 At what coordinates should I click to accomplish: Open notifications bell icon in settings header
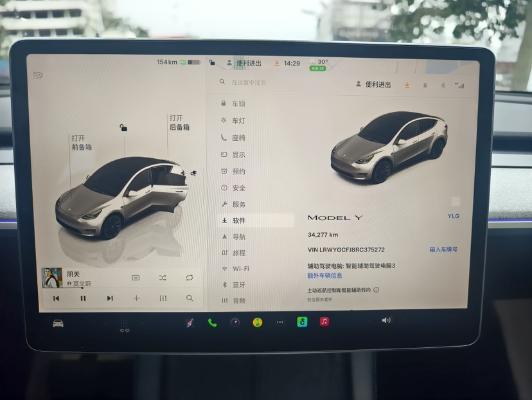[425, 86]
